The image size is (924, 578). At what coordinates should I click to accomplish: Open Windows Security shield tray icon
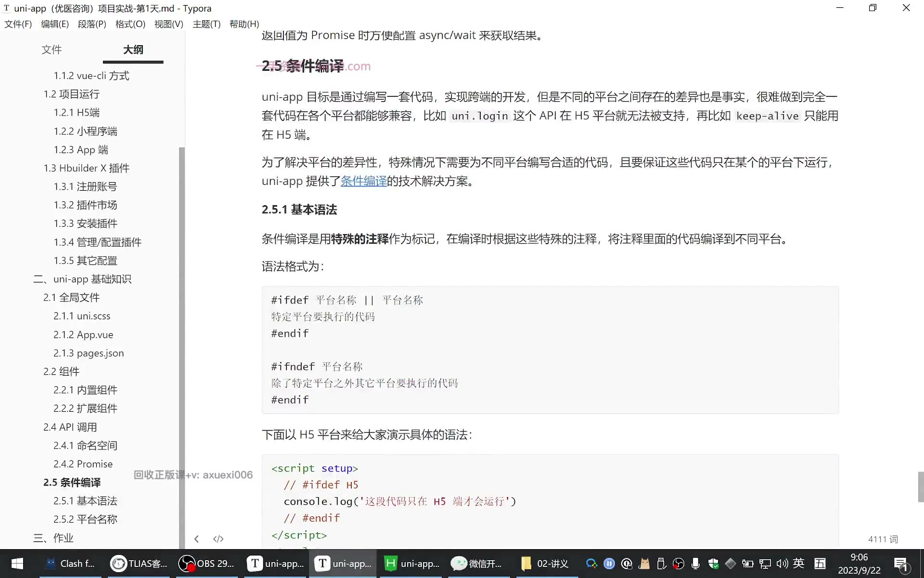pyautogui.click(x=713, y=564)
